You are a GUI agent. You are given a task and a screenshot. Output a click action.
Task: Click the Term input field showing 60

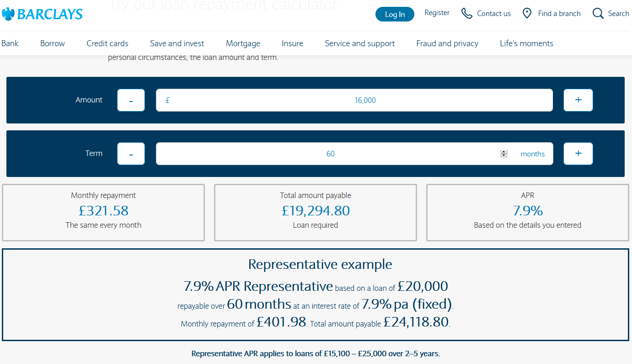point(354,154)
